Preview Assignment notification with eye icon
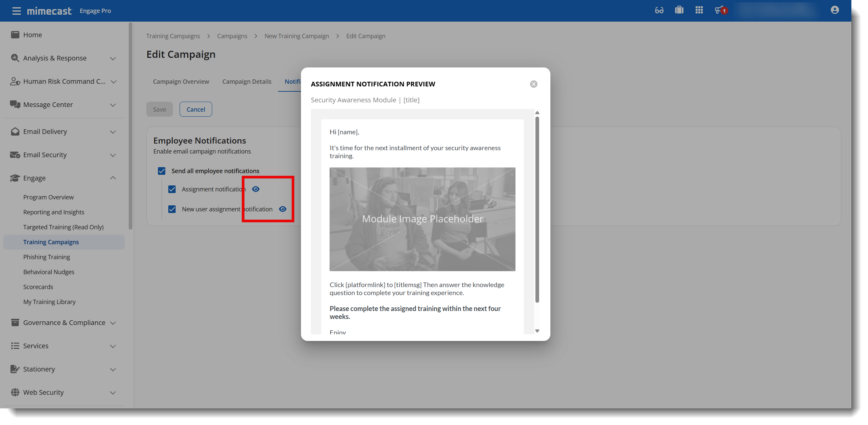 (x=256, y=189)
